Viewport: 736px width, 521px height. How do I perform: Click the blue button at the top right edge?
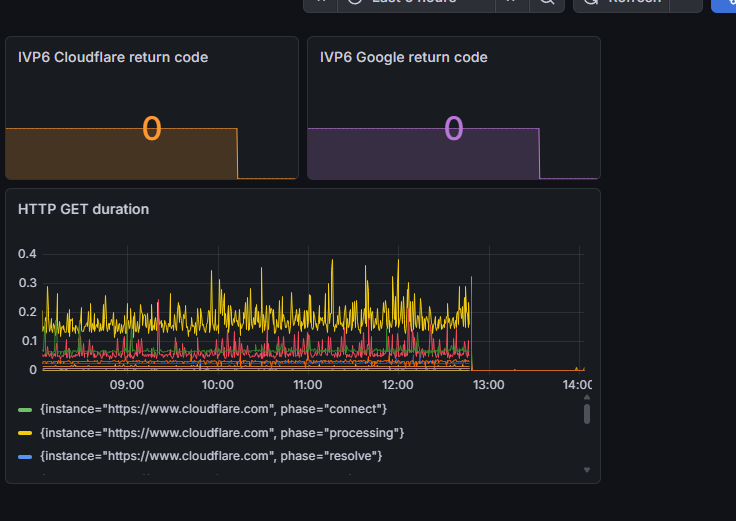[x=724, y=4]
